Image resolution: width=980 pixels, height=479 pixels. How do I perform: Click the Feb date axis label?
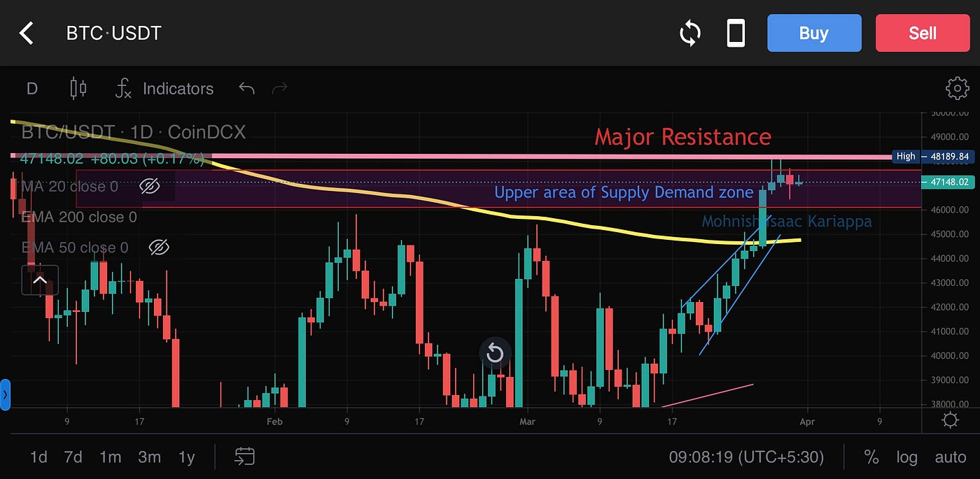274,422
